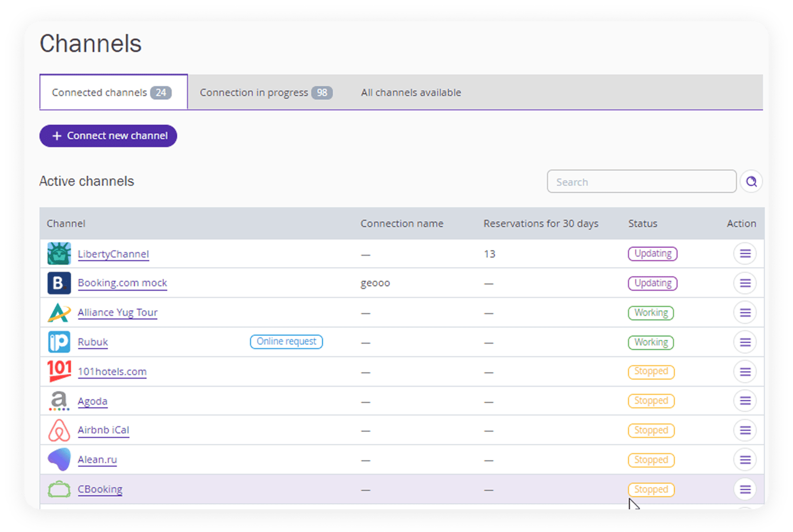Click the Updating status badge for LibertyChannel
Image resolution: width=793 pixels, height=532 pixels.
pyautogui.click(x=653, y=253)
